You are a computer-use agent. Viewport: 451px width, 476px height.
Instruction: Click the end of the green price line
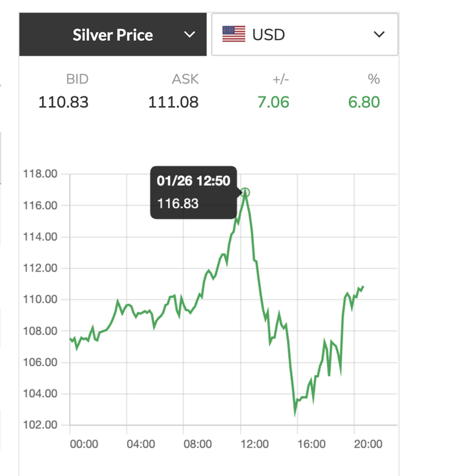pos(363,287)
